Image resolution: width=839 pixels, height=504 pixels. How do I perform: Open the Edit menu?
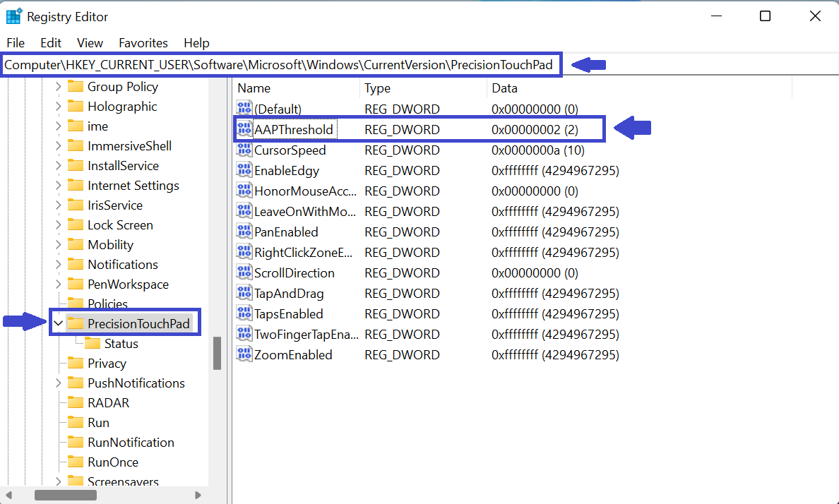[x=51, y=43]
